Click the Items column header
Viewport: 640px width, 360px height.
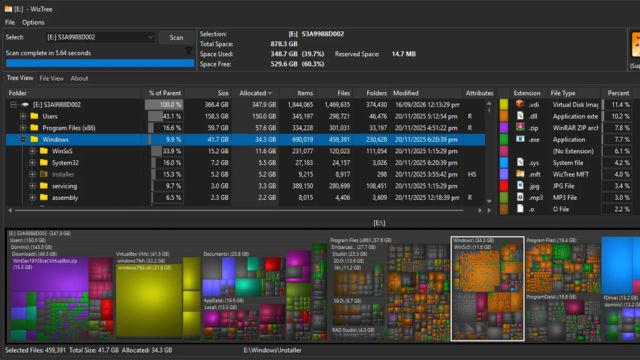click(298, 93)
